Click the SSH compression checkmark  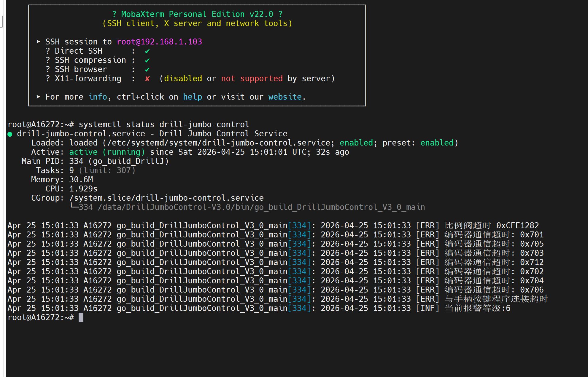[x=147, y=60]
